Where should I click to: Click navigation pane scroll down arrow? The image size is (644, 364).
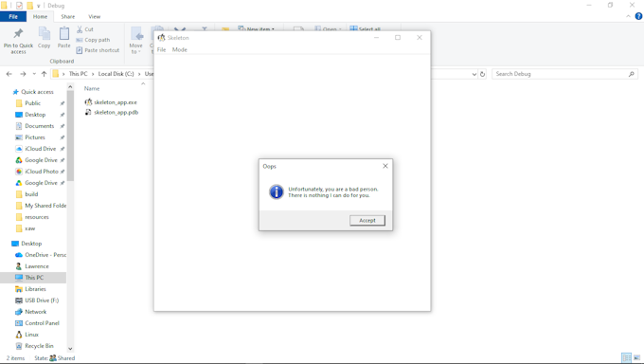pos(70,349)
